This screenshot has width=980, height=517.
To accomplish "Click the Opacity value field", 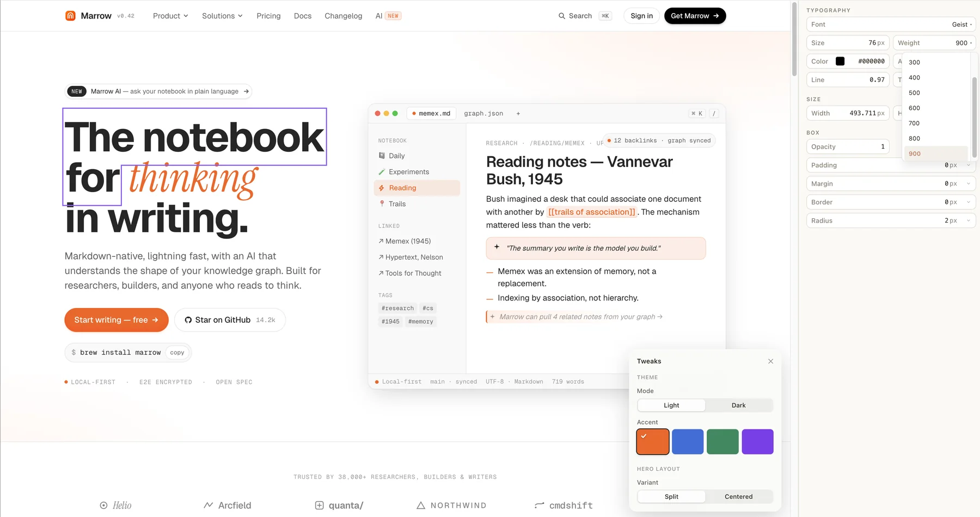I will click(x=848, y=147).
